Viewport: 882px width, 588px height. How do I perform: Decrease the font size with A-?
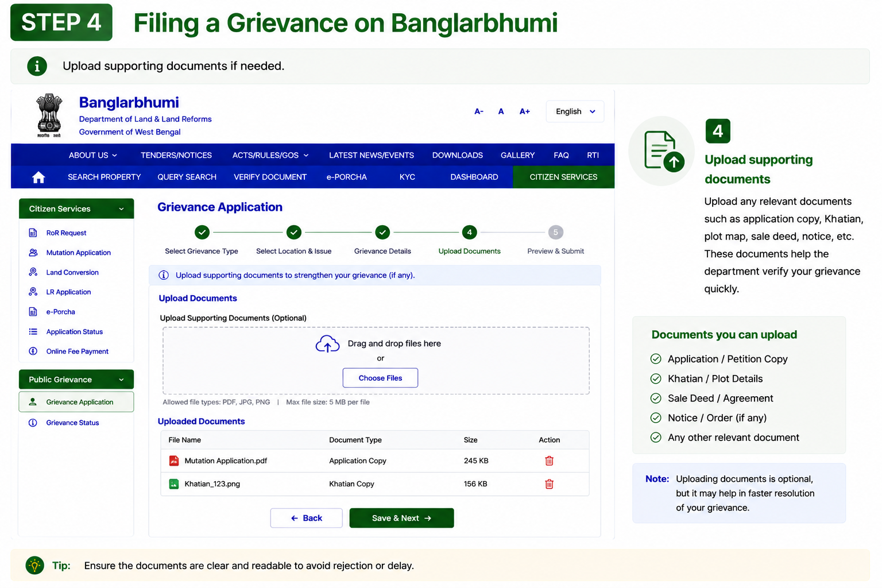pos(479,111)
